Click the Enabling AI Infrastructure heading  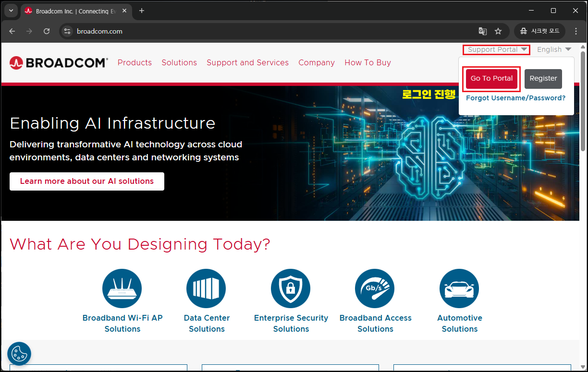(112, 123)
